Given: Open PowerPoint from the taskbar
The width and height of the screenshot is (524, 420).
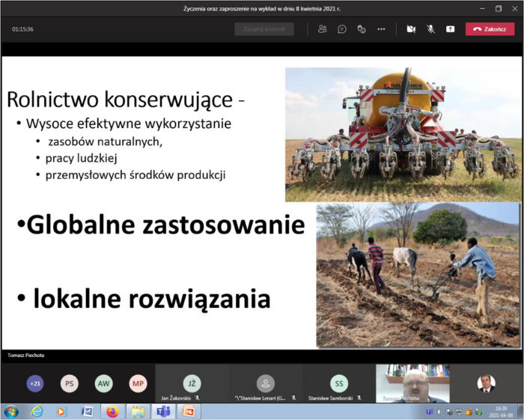Looking at the screenshot, I should pos(188,412).
